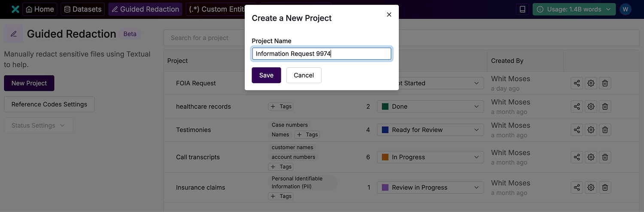
Task: Open the Status Settings dropdown
Action: [x=39, y=125]
